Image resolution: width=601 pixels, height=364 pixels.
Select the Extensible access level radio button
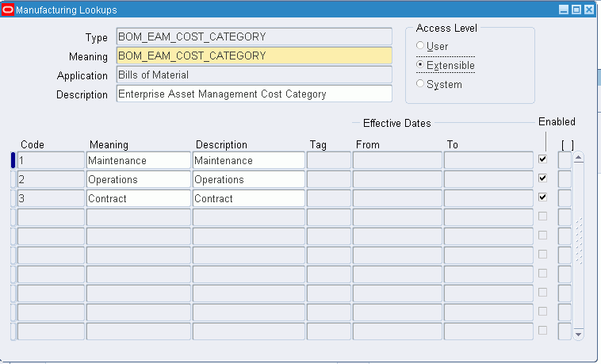coord(420,65)
